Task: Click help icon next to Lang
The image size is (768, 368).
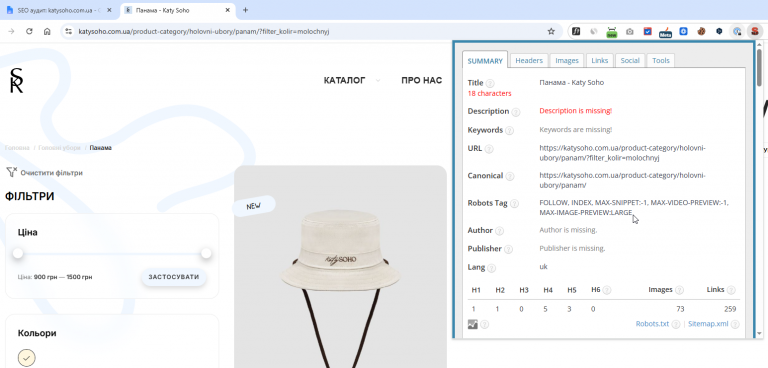Action: pos(491,268)
